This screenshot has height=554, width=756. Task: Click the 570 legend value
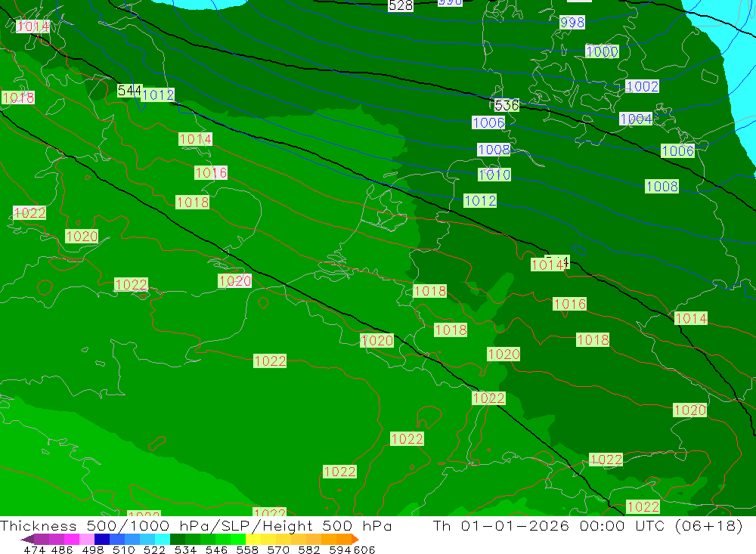(278, 549)
